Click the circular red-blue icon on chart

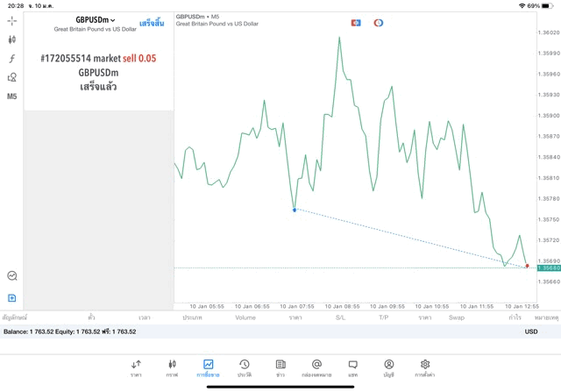click(378, 23)
